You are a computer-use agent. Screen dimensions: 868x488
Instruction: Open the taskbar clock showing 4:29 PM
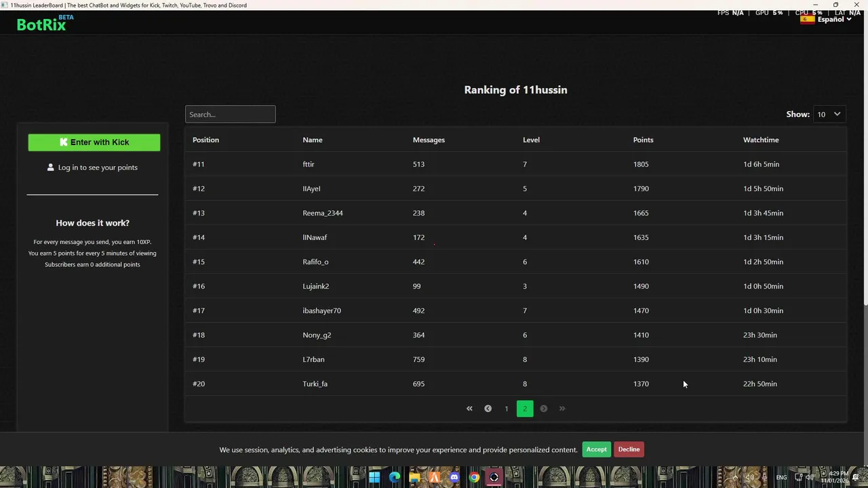(x=833, y=477)
